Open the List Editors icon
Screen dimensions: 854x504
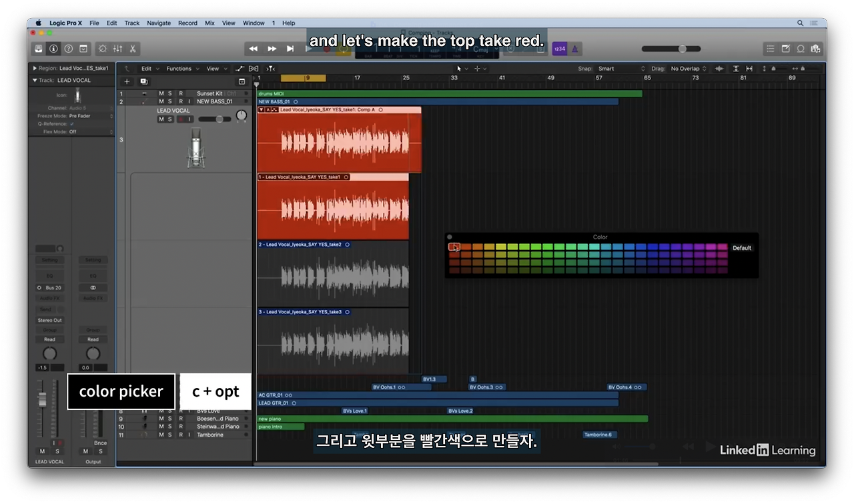tap(771, 49)
